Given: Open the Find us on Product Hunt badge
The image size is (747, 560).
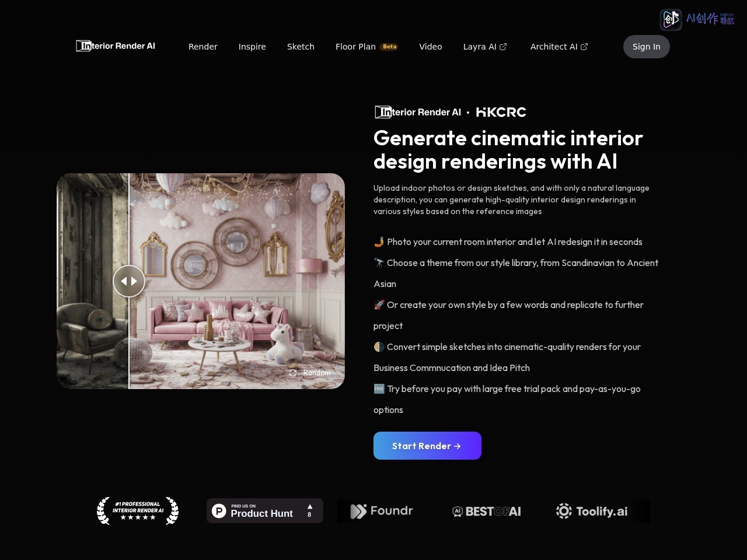Looking at the screenshot, I should tap(265, 511).
